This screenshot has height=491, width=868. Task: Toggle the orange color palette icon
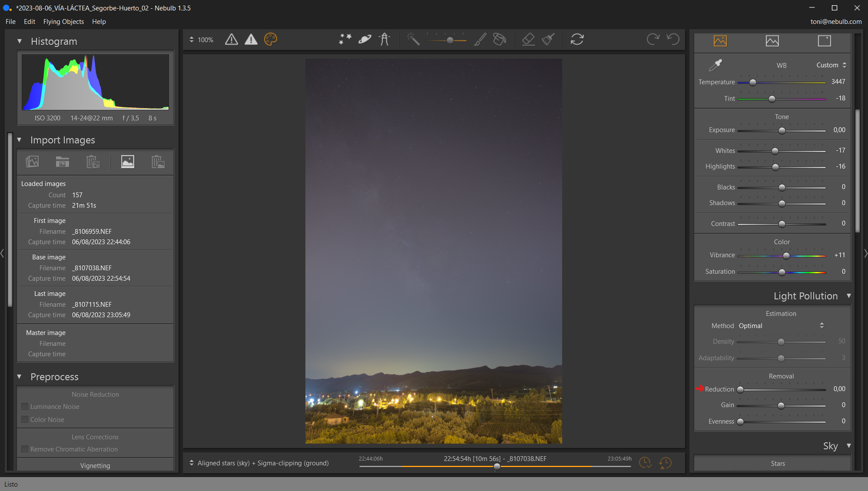pos(271,40)
